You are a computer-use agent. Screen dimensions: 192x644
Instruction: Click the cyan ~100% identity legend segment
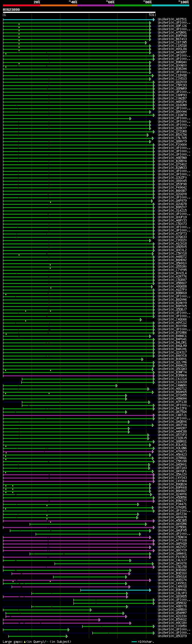(x=170, y=5)
